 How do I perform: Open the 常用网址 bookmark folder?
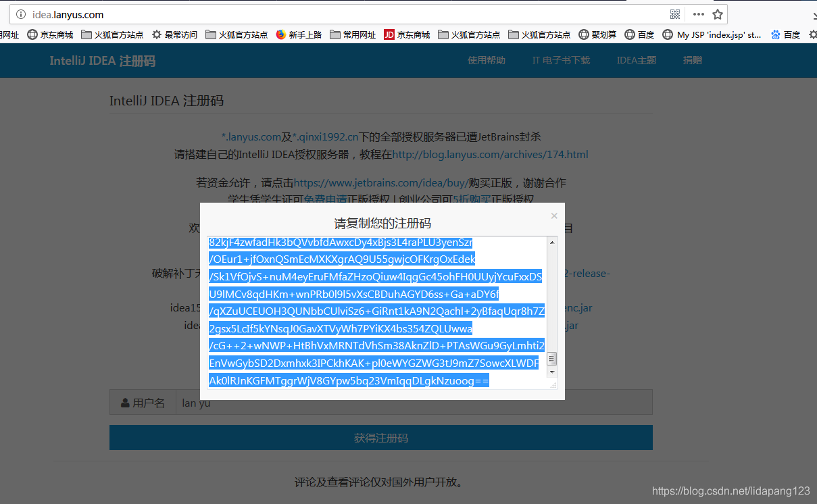click(353, 34)
